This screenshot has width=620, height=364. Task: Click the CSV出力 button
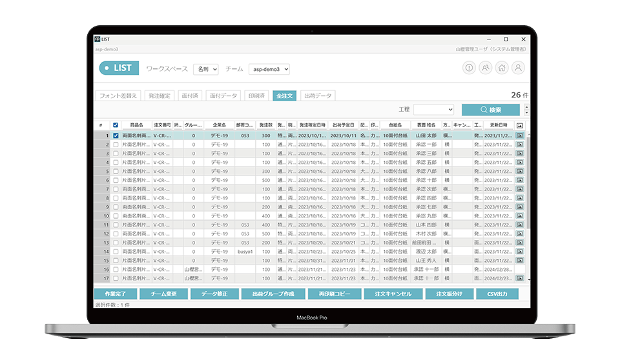[x=497, y=294]
